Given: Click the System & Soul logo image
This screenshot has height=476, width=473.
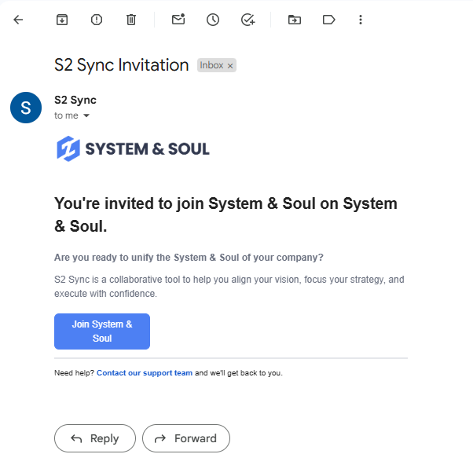Looking at the screenshot, I should (x=133, y=148).
